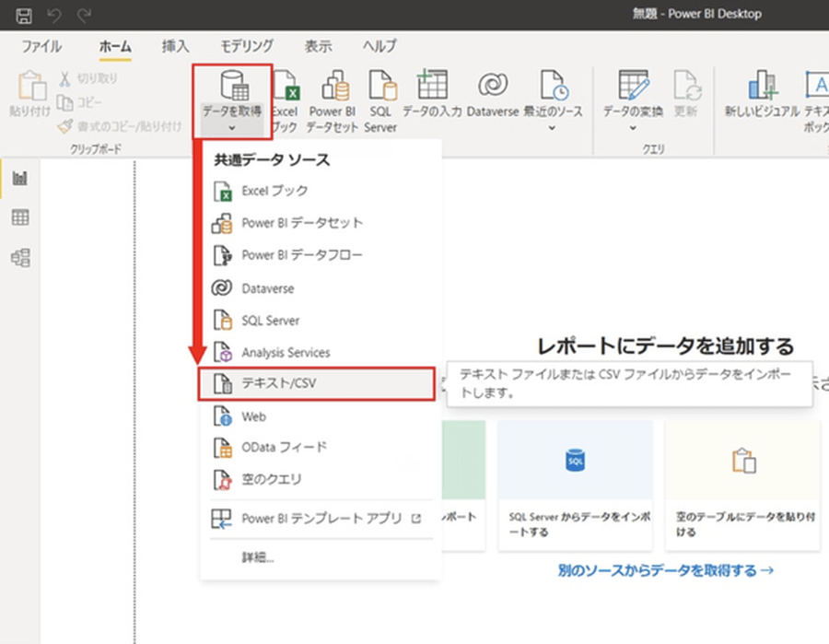Expand the データを取得 dropdown arrow
Viewport: 829px width, 644px height.
(x=231, y=127)
